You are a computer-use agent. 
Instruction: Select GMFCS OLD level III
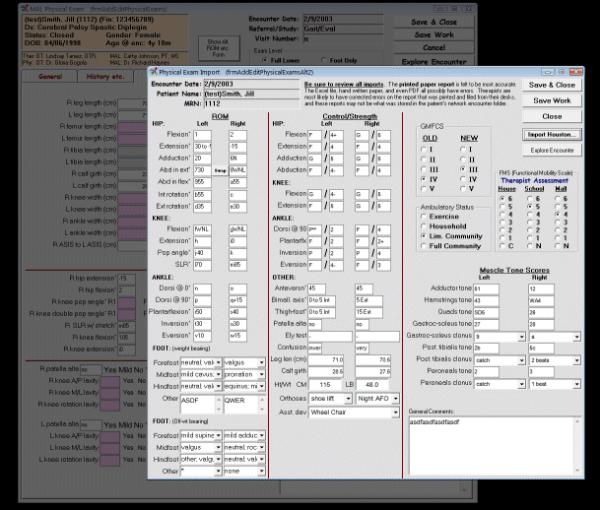(424, 169)
